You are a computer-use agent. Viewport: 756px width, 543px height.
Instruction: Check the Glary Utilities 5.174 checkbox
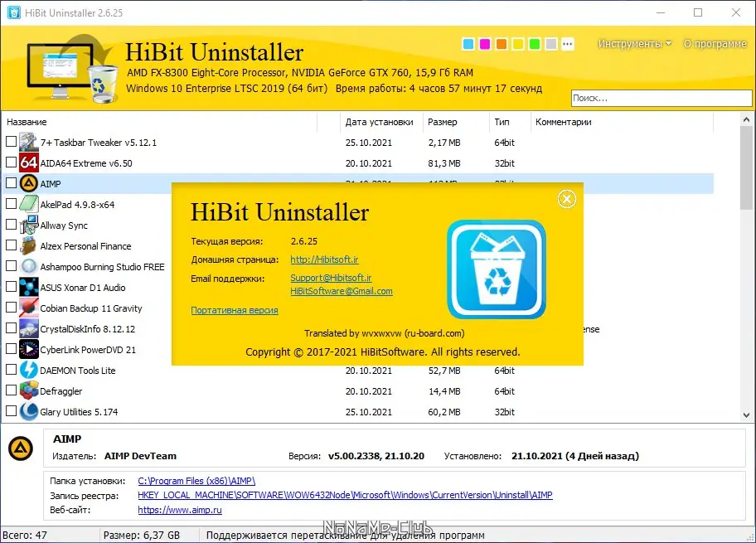click(11, 411)
